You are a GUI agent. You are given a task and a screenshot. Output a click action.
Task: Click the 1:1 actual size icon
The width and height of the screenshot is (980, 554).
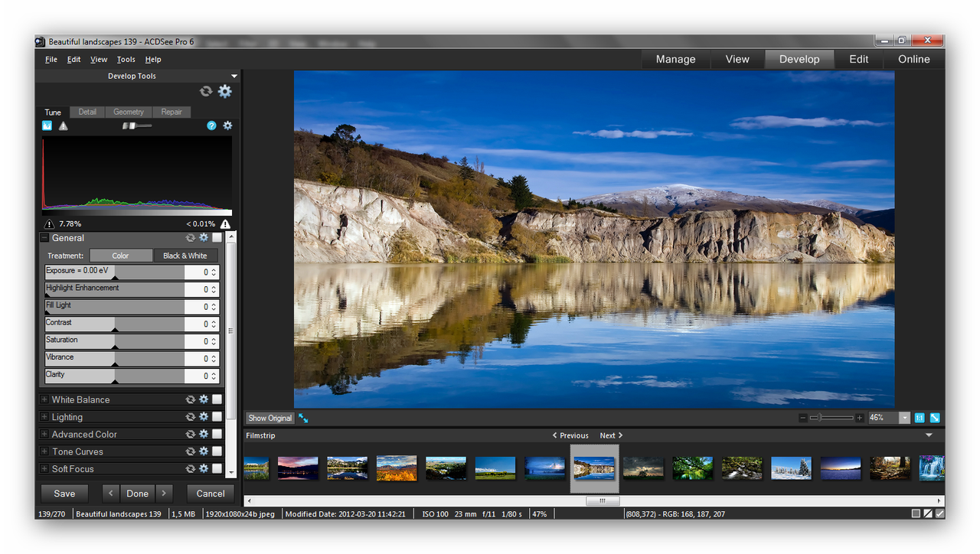click(920, 418)
